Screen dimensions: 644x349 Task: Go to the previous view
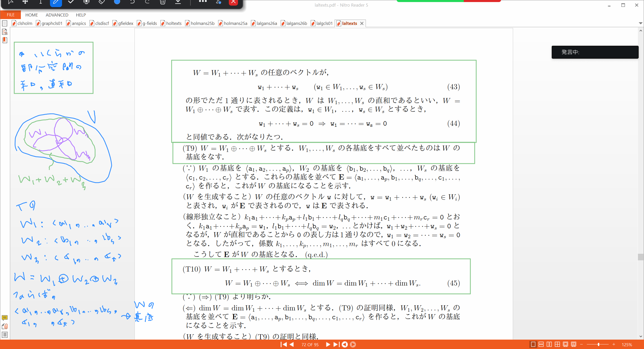[x=345, y=344]
